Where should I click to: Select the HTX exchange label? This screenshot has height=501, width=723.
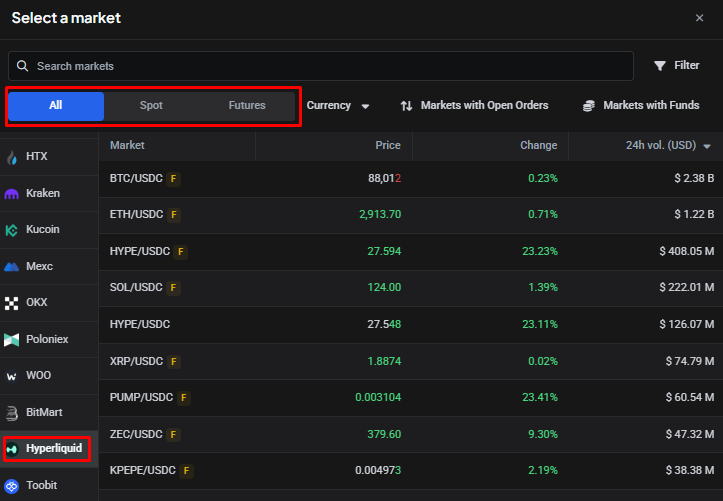37,157
